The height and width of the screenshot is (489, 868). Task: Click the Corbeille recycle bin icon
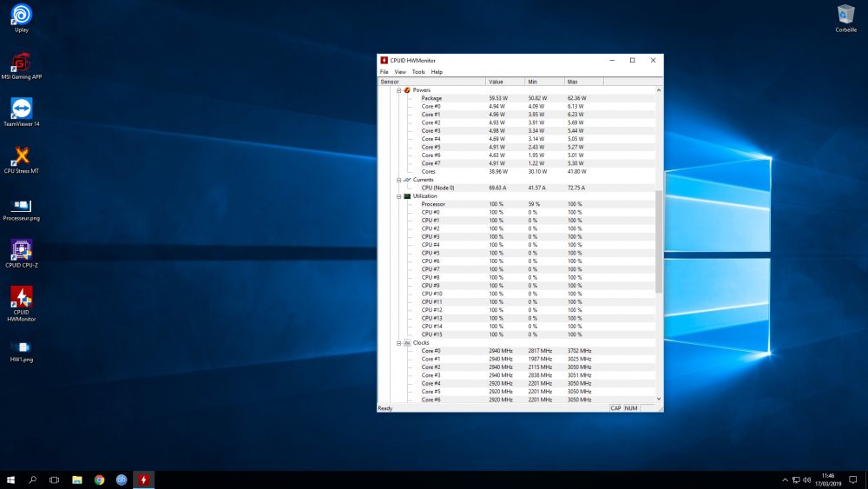[845, 15]
